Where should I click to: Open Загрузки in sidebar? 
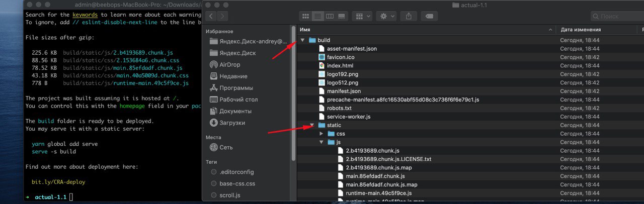pos(227,123)
